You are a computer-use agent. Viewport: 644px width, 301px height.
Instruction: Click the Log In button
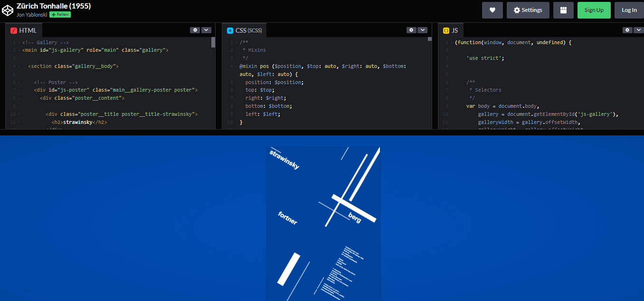pyautogui.click(x=629, y=10)
